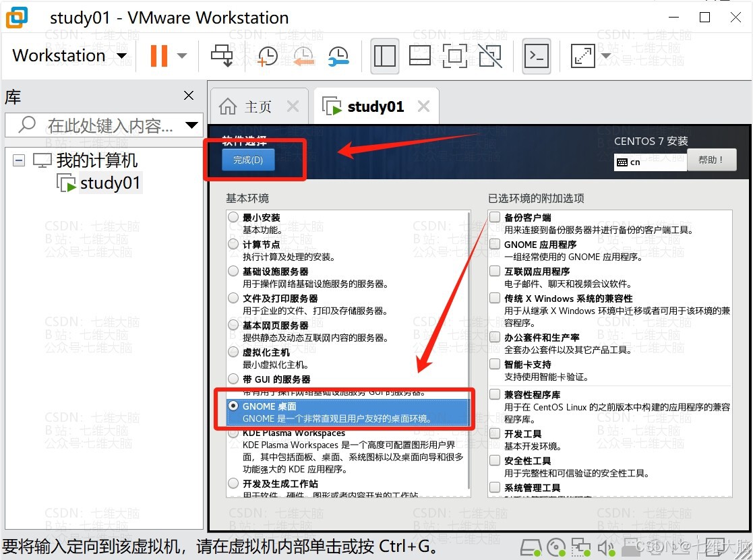Switch to Unity mode

[490, 56]
